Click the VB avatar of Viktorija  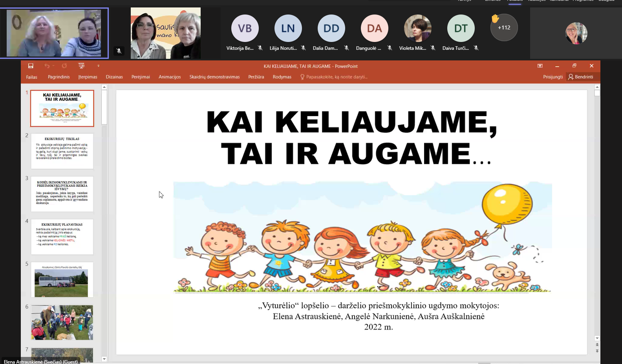(x=245, y=28)
